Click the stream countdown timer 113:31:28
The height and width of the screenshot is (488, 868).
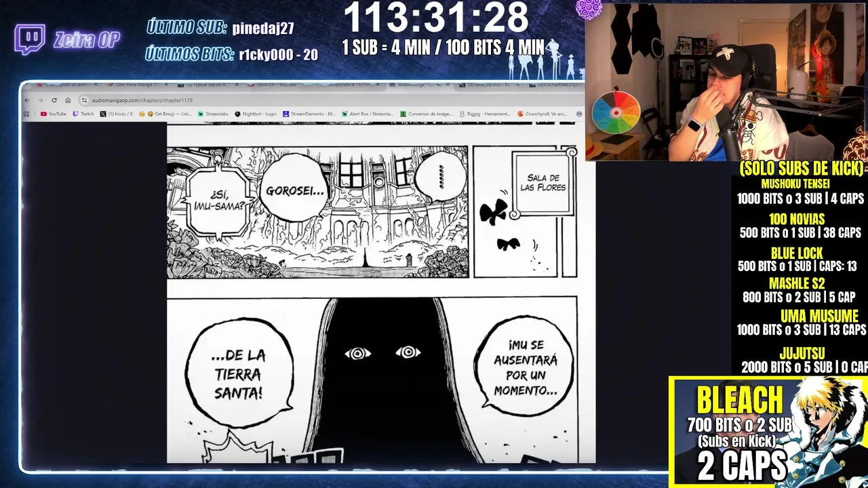(x=436, y=17)
